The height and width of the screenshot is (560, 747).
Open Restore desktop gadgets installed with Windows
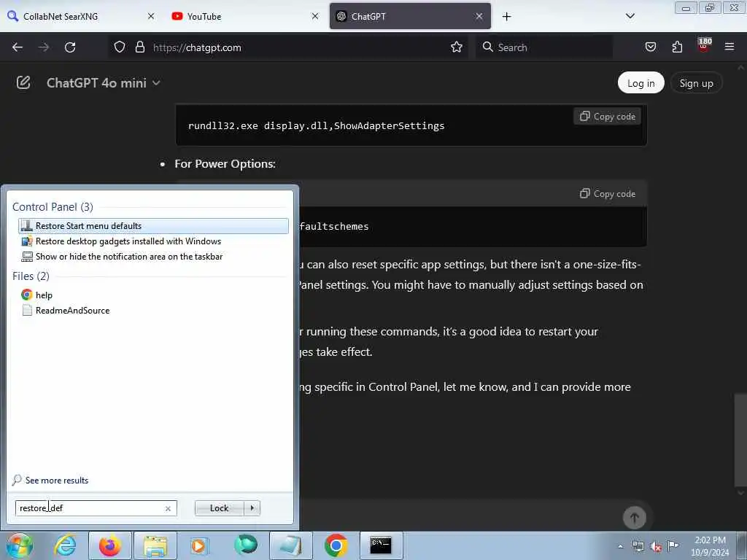[153, 241]
